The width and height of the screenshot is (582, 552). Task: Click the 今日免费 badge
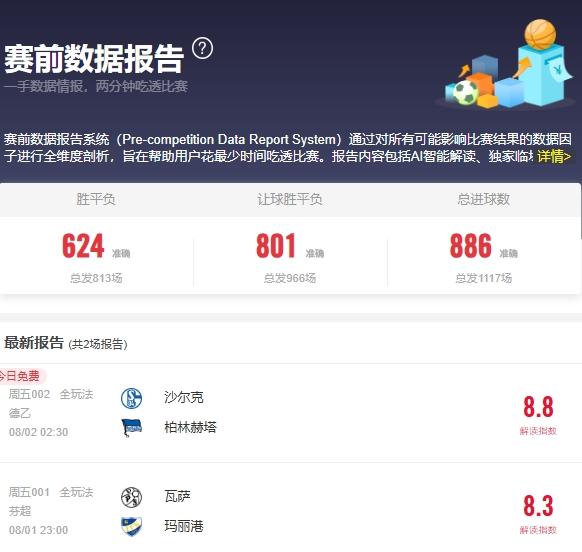click(x=22, y=376)
